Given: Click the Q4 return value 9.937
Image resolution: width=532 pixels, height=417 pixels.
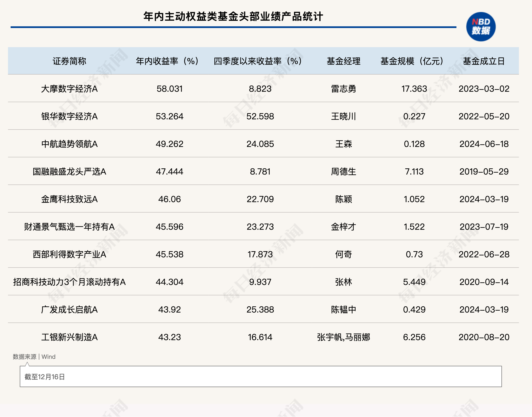Looking at the screenshot, I should (260, 282).
